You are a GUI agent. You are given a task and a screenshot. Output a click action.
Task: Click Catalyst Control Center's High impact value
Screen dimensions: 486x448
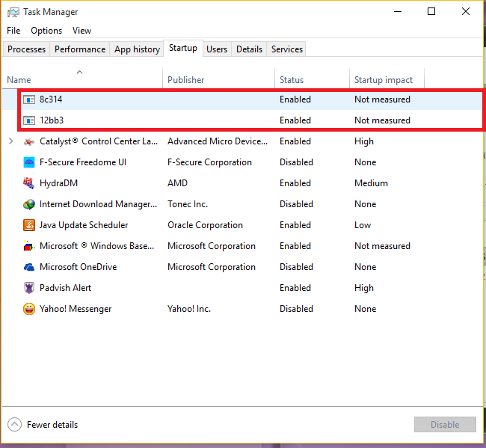364,141
